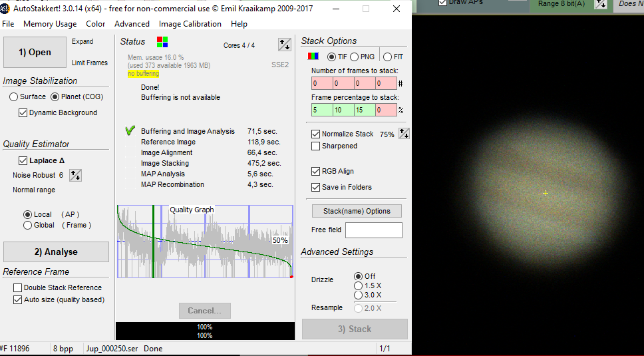
Task: Click the hash symbol beside frame count fields
Action: point(401,83)
